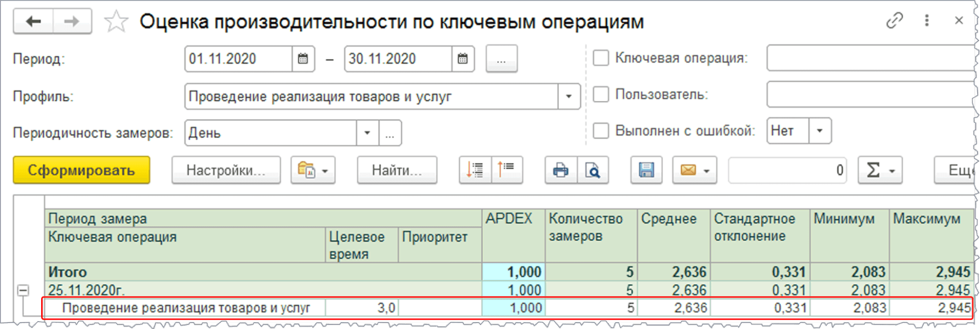Open calendar for the end date 30.11.2020
The height and width of the screenshot is (329, 980).
[462, 59]
